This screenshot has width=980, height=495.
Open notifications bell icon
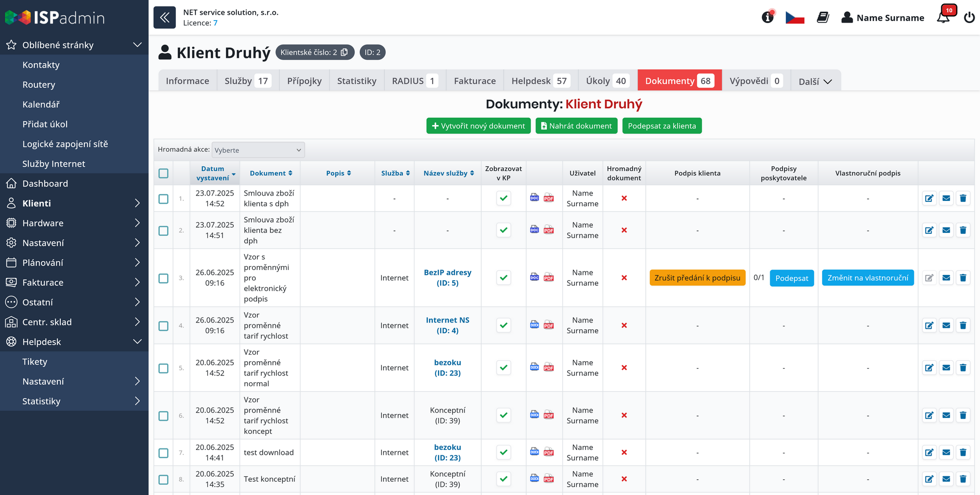click(x=943, y=18)
